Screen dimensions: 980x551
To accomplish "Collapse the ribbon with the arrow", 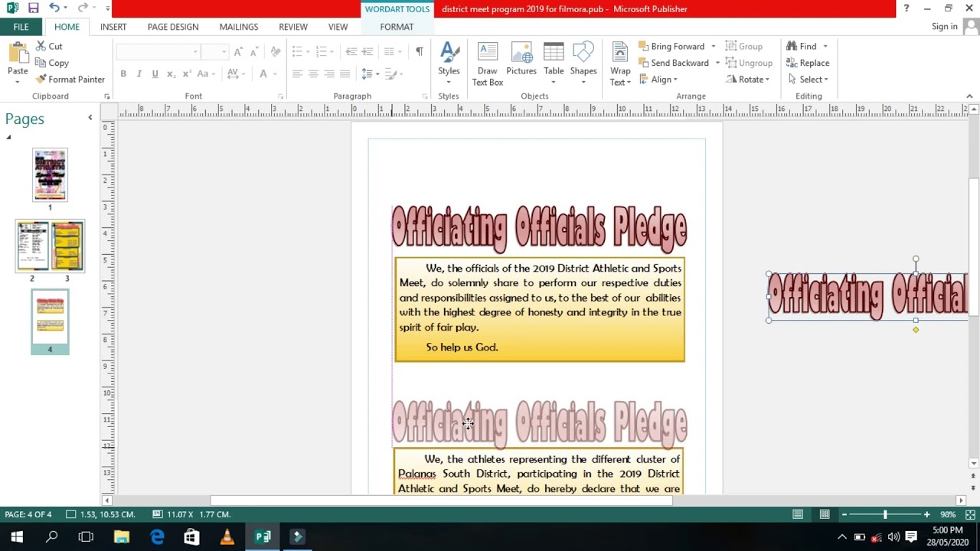I will pyautogui.click(x=969, y=96).
